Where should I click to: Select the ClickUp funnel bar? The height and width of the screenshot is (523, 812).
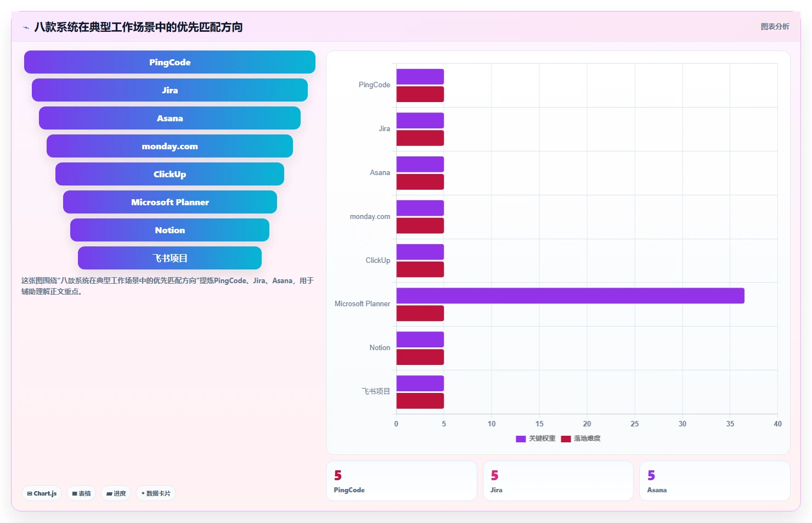point(170,174)
